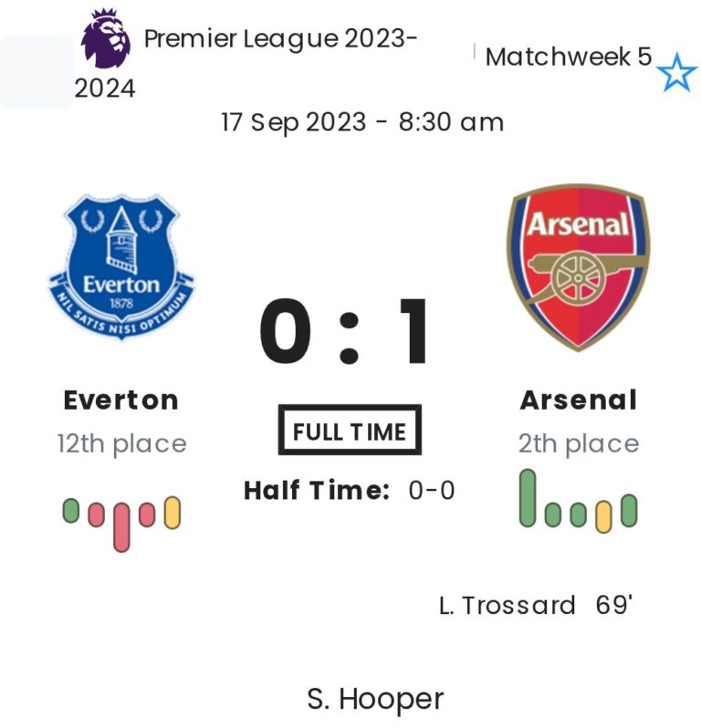Click the FULL TIME status box
This screenshot has height=728, width=701.
[350, 431]
